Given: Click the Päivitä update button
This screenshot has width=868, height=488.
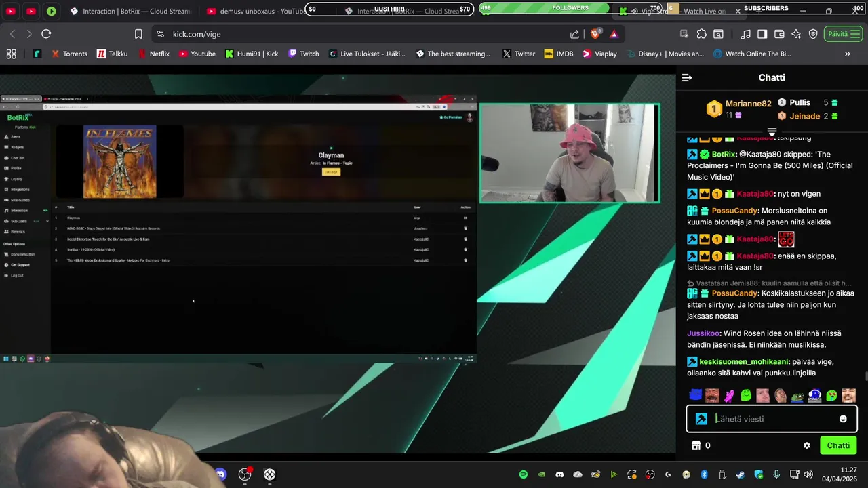Looking at the screenshot, I should click(x=843, y=34).
